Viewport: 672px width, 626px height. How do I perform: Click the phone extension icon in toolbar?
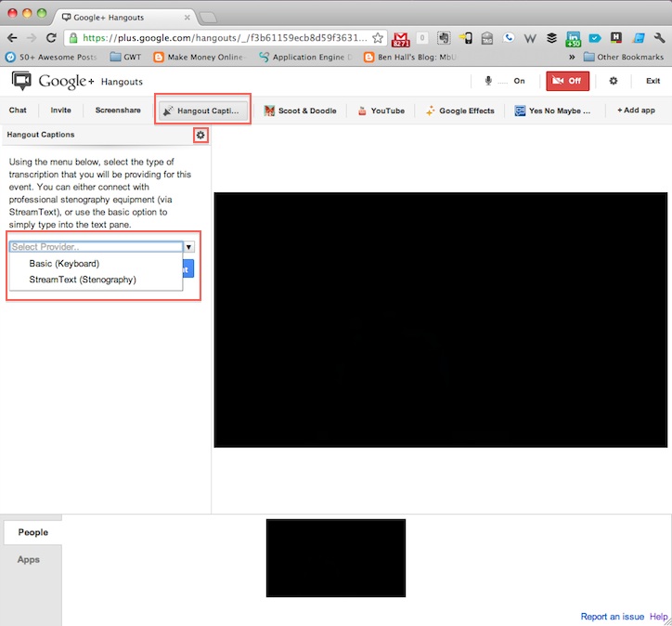(509, 38)
